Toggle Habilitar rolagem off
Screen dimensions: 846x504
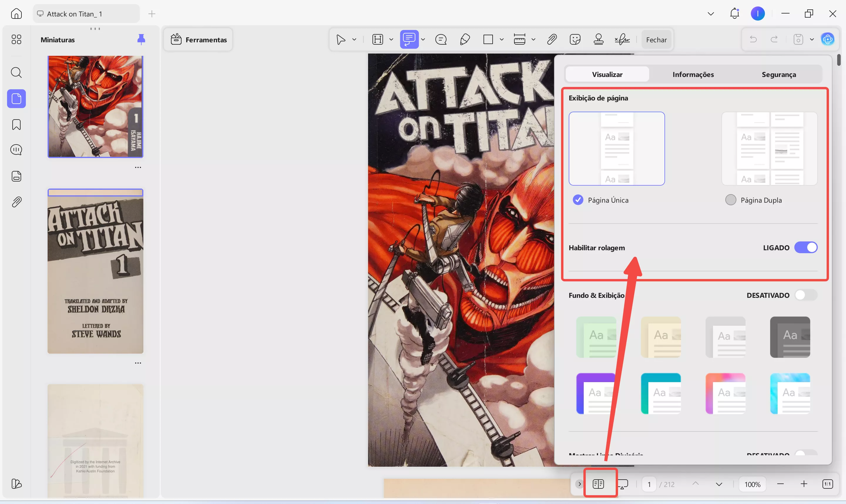point(806,247)
